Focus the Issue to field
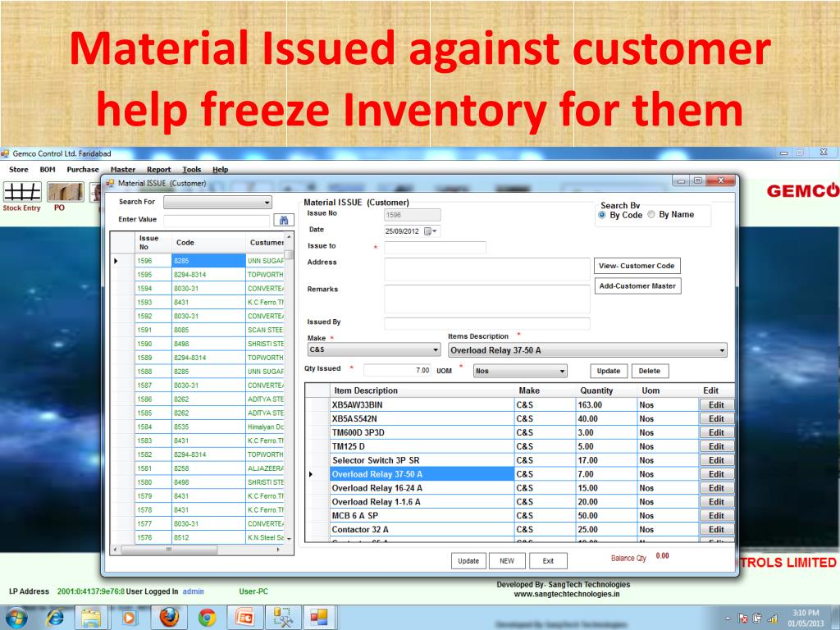The image size is (840, 630). click(435, 247)
